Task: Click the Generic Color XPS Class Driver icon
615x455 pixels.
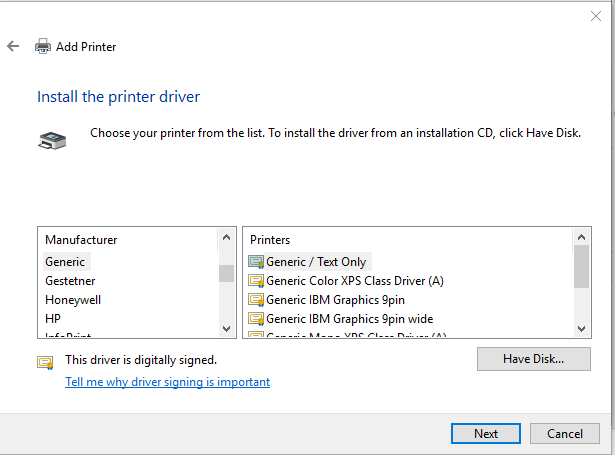Action: (x=256, y=281)
